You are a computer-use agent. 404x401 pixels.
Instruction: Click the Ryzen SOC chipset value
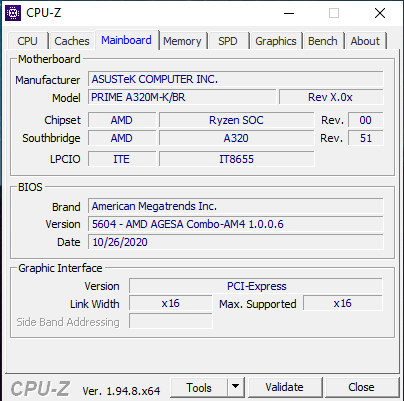pos(236,120)
